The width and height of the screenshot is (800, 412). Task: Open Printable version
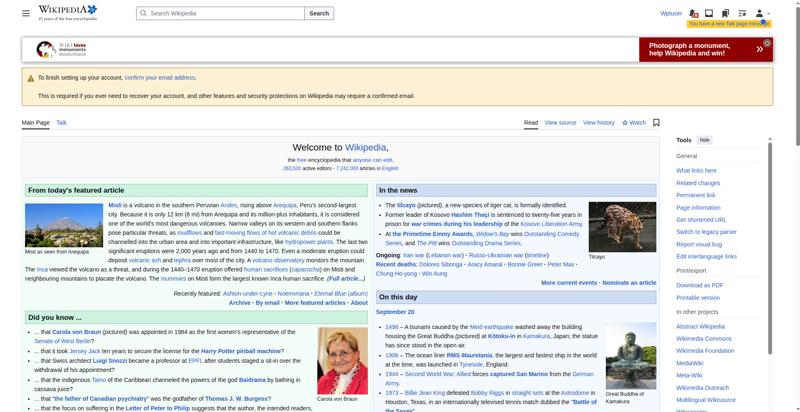[698, 298]
